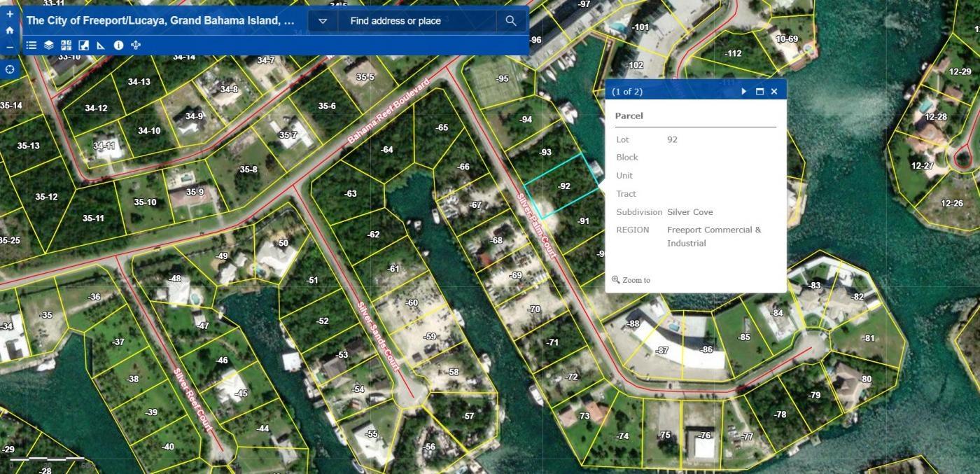Close the Parcel info popup
Viewport: 980px width, 474px height.
point(774,92)
